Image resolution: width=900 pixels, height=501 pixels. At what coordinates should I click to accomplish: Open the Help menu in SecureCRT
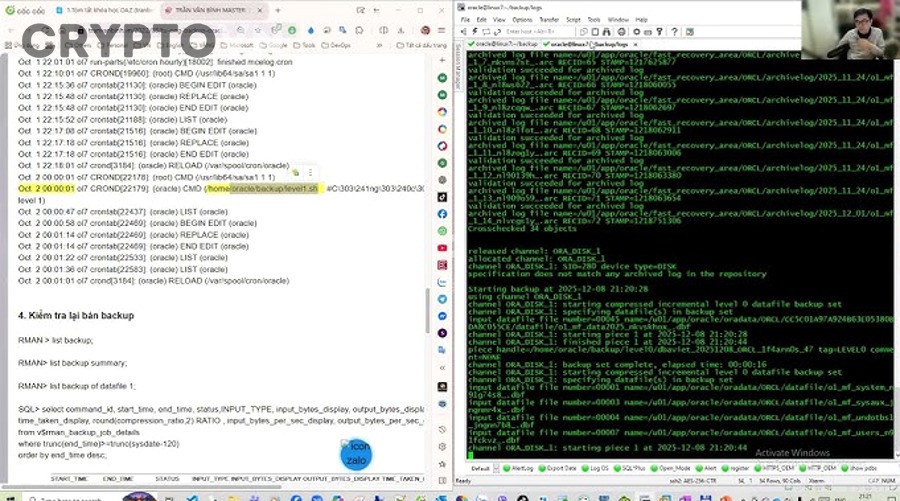641,20
